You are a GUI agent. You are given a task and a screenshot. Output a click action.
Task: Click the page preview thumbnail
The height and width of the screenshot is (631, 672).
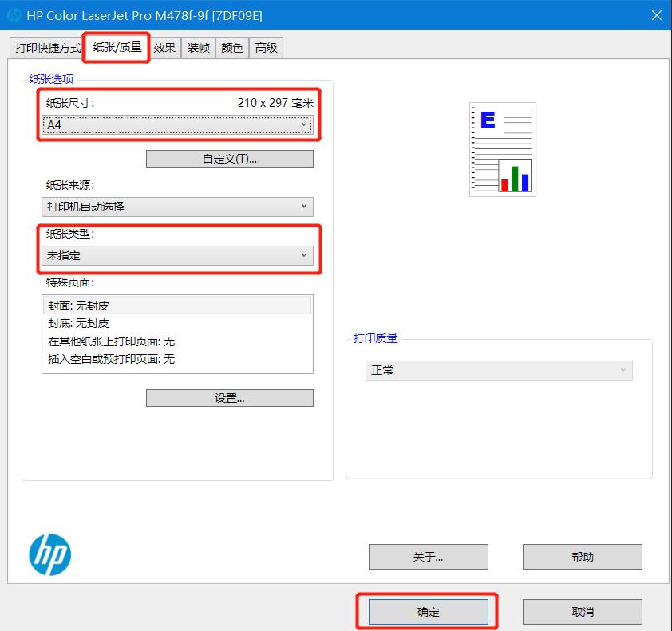[502, 149]
